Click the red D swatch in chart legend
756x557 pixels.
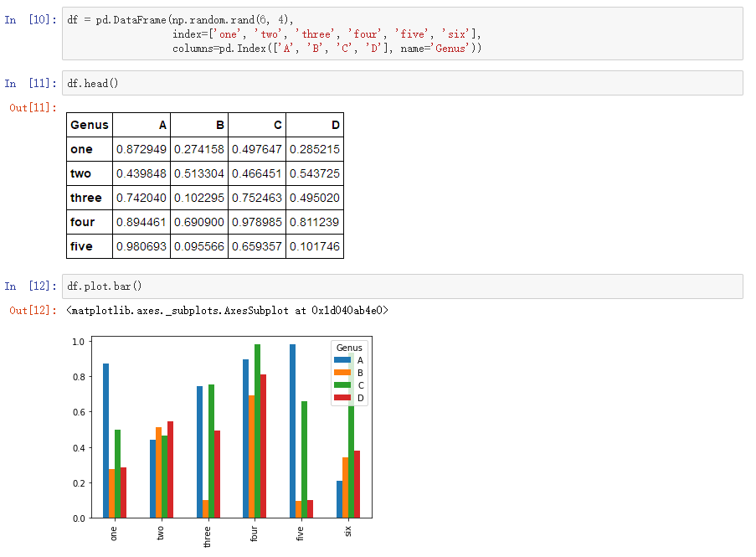pos(342,398)
